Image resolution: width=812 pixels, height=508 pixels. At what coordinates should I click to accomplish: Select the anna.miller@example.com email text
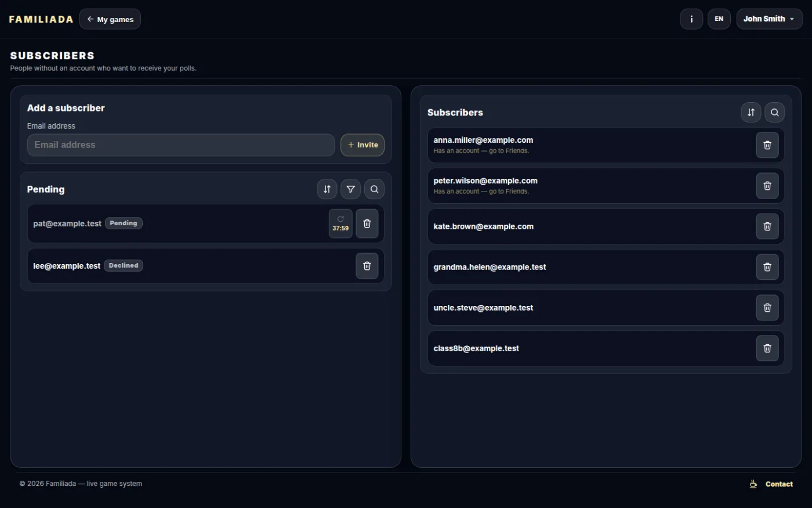(483, 140)
